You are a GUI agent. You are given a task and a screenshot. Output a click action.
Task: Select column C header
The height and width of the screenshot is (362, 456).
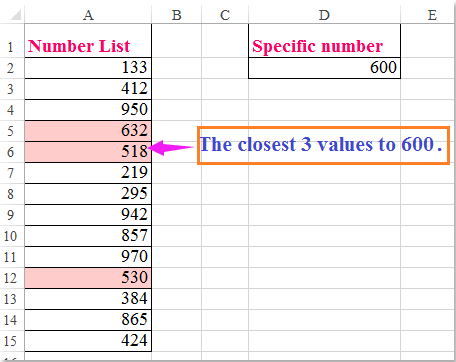pyautogui.click(x=225, y=15)
